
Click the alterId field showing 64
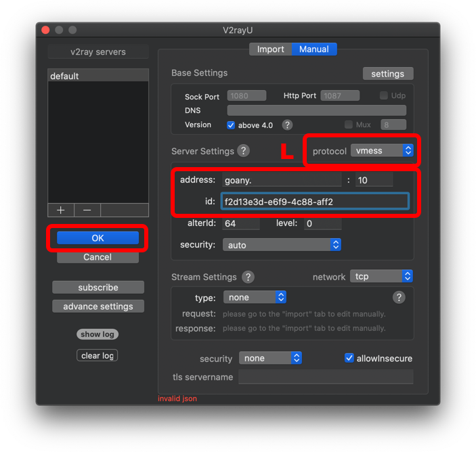pos(241,223)
